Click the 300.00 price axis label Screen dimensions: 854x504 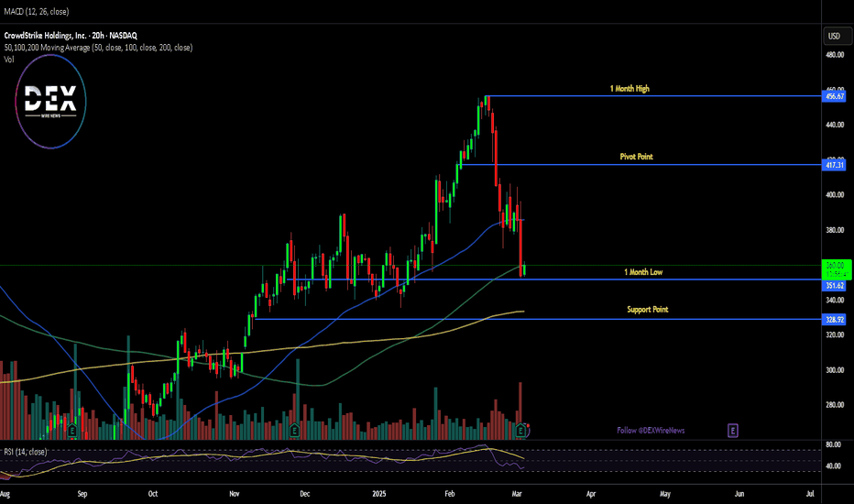[x=835, y=370]
